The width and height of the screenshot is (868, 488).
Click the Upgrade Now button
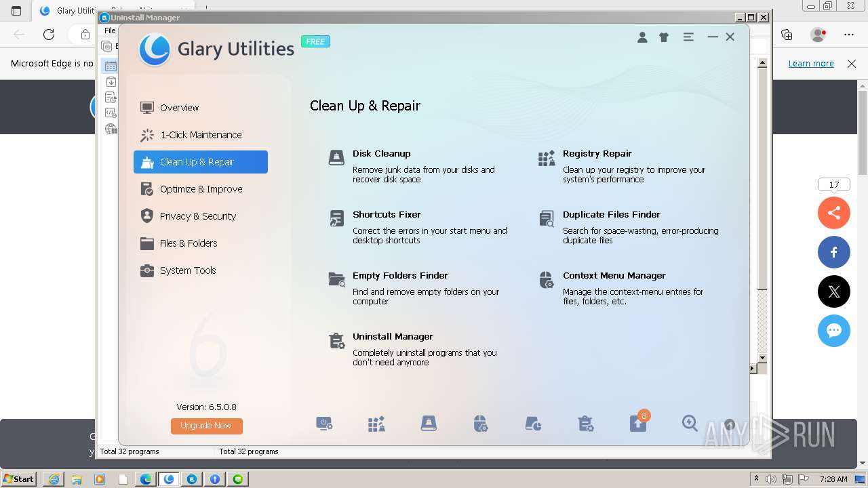click(207, 426)
